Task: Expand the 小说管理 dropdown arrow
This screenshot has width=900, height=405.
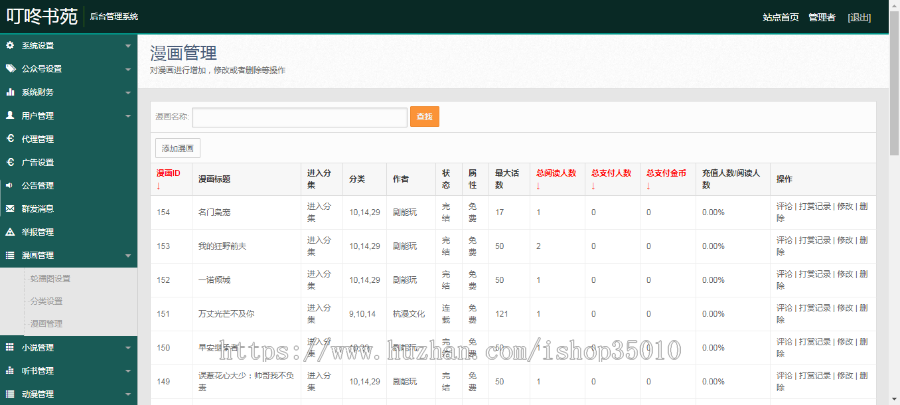Action: 128,348
